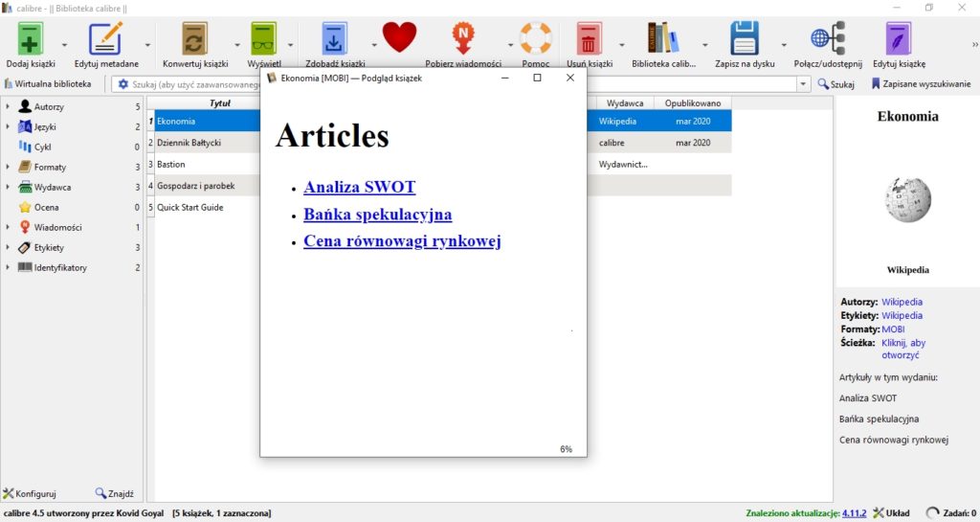The height and width of the screenshot is (522, 980).
Task: Click Usuń książki trash icon
Action: point(589,38)
